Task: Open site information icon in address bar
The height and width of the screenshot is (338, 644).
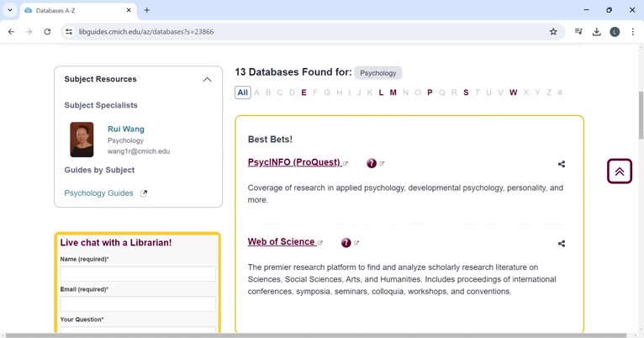Action: coord(69,32)
